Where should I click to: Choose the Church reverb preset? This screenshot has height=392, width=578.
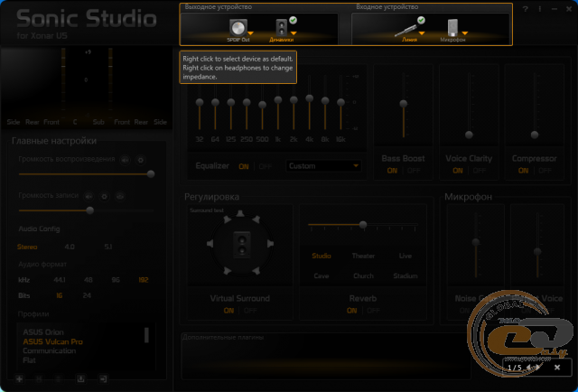click(363, 276)
